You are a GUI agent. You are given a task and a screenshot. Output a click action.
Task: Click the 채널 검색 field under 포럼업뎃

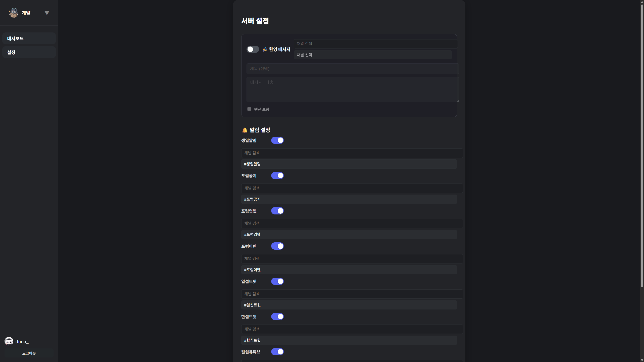click(352, 223)
